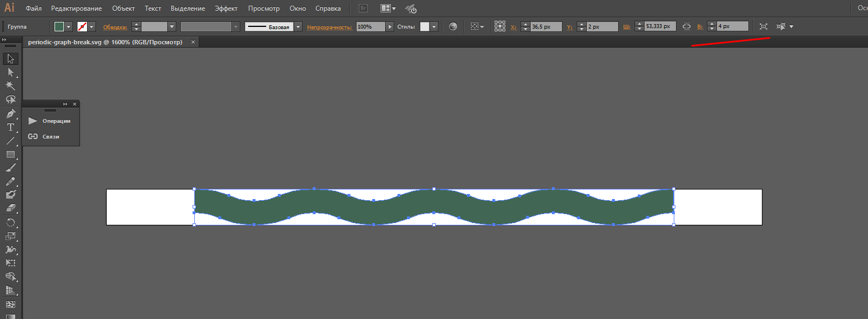Image resolution: width=868 pixels, height=319 pixels.
Task: Choose the Rectangle tool
Action: (10, 154)
